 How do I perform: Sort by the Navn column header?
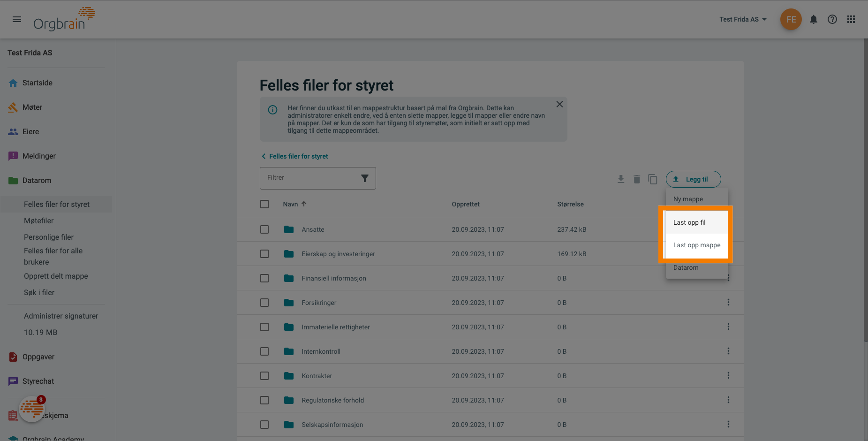pos(294,204)
